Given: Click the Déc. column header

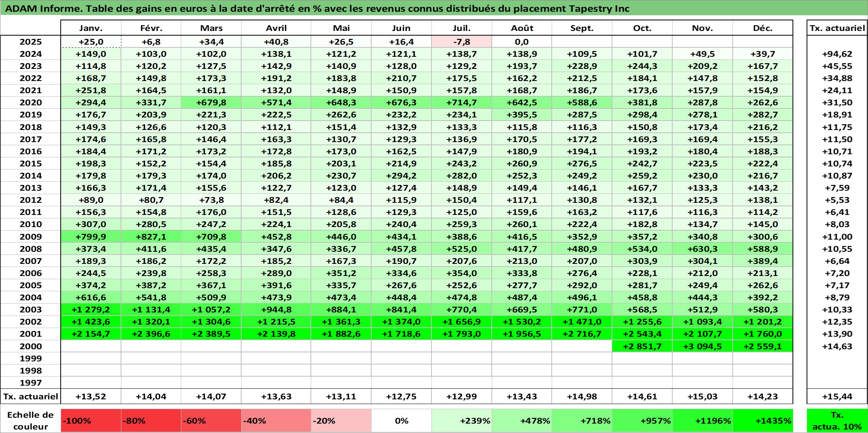Looking at the screenshot, I should point(763,28).
